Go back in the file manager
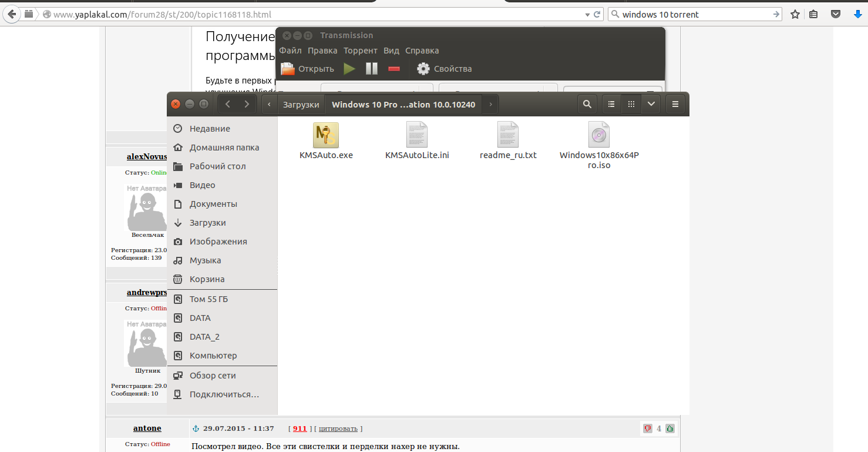The image size is (868, 452). 228,105
